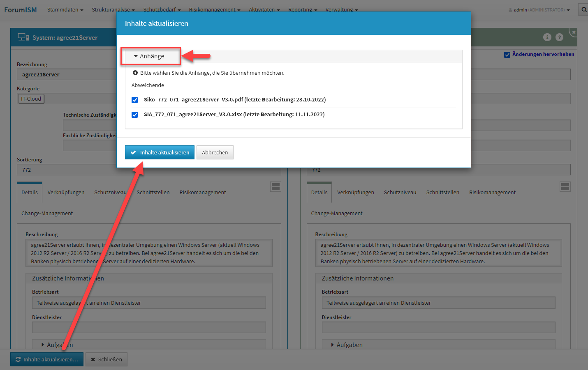Click the file name Siko_772_071_agree21Server_V3.0.pdf
588x370 pixels.
pyautogui.click(x=193, y=100)
